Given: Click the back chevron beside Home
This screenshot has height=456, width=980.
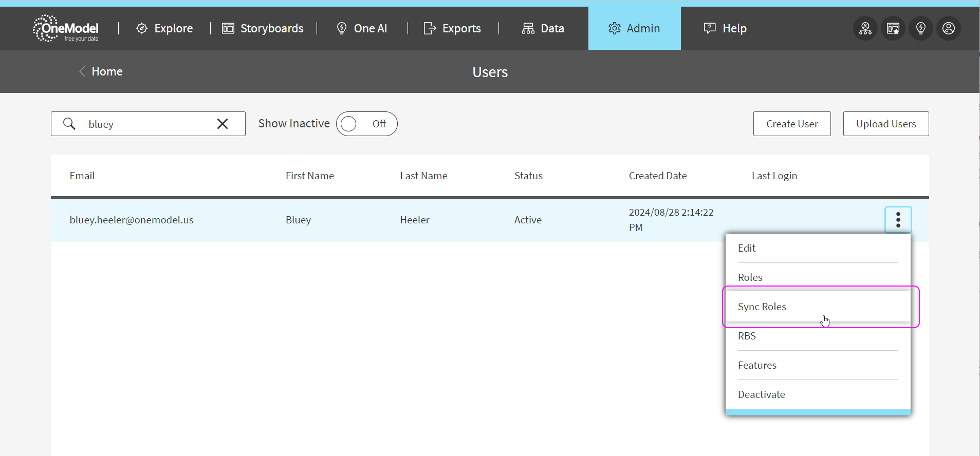Looking at the screenshot, I should (82, 71).
